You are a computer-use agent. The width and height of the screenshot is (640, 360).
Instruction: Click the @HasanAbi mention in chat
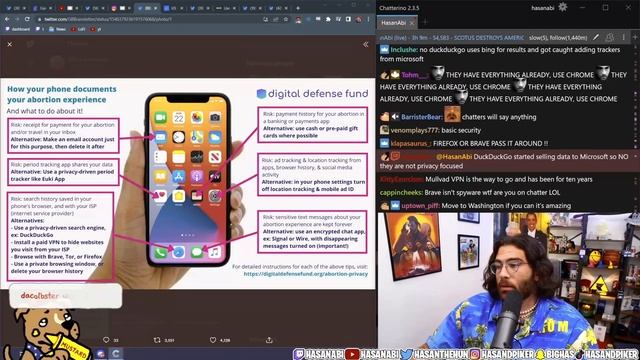click(454, 156)
